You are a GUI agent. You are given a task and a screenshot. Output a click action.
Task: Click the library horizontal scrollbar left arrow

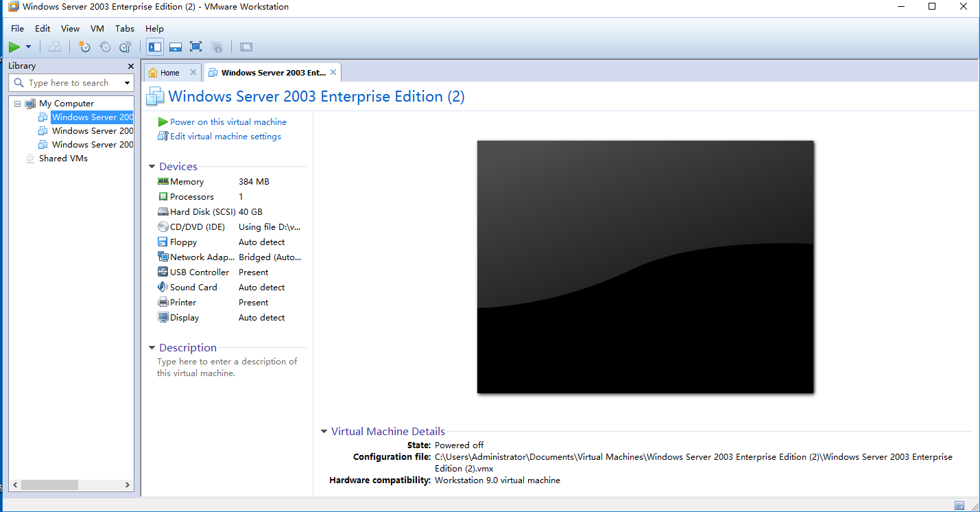[x=15, y=485]
